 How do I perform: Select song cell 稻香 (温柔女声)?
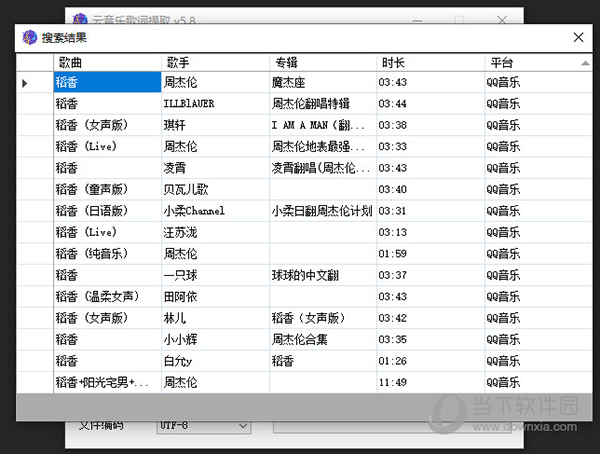click(x=107, y=297)
